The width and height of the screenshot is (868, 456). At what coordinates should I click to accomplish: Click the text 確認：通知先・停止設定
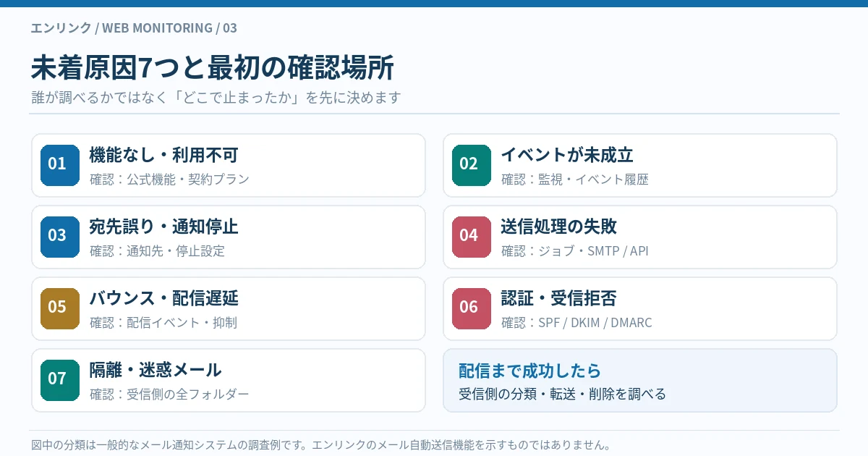157,251
